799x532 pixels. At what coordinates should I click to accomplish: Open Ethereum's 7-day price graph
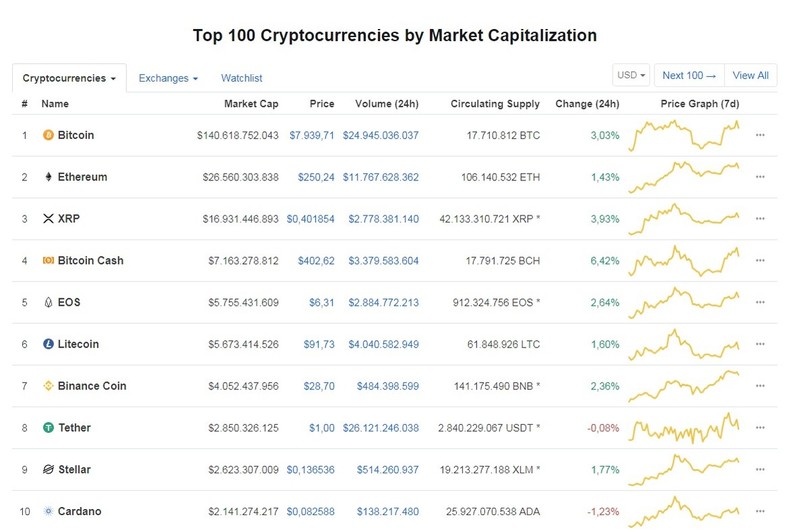[684, 177]
